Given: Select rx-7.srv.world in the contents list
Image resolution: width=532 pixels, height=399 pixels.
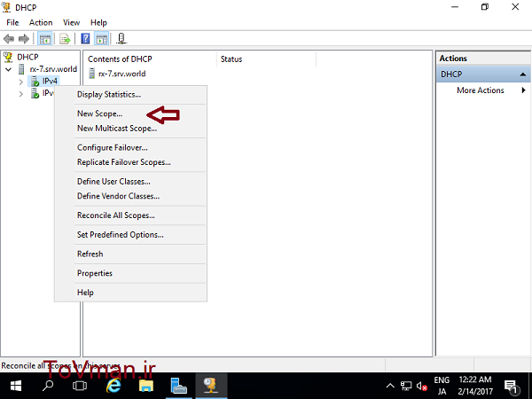Looking at the screenshot, I should click(121, 74).
